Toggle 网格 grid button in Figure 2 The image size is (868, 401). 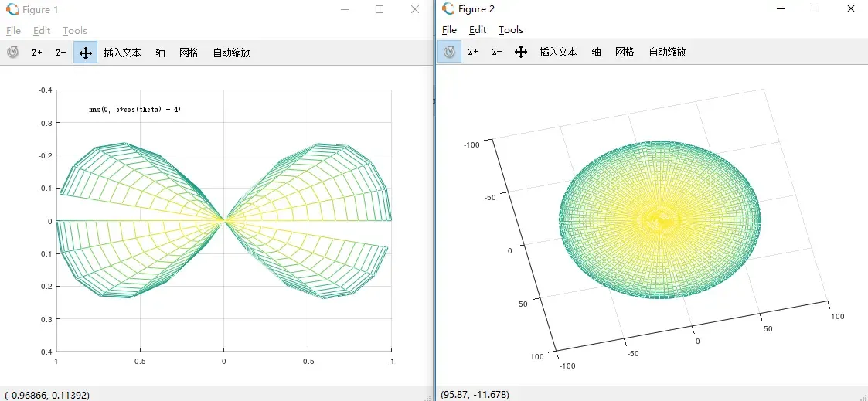click(x=625, y=52)
